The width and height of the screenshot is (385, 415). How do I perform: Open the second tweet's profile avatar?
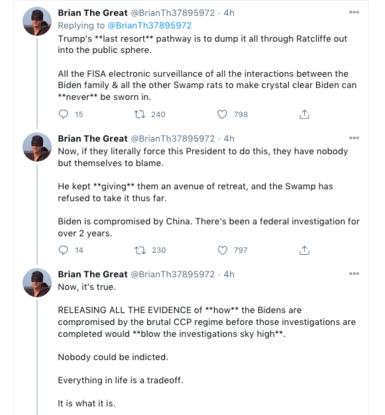coord(37,147)
